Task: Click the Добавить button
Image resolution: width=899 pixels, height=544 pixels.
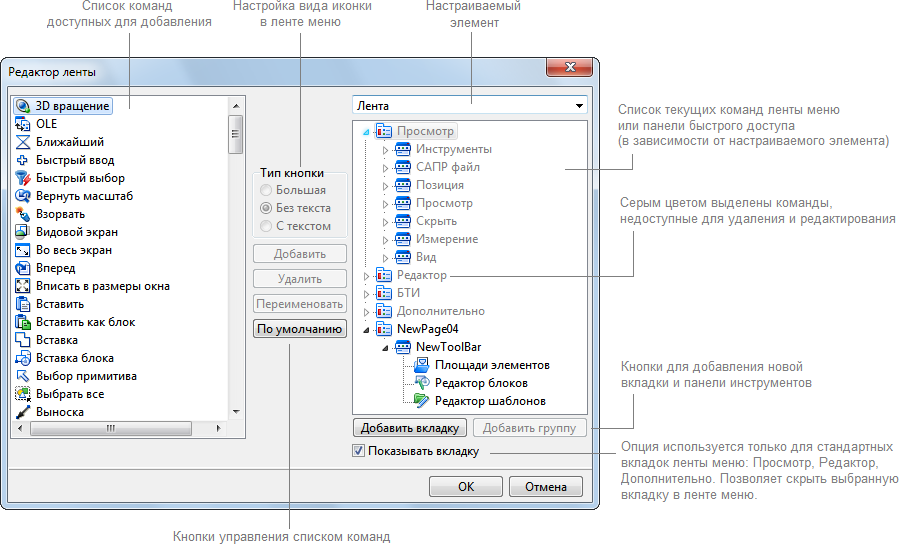Action: (300, 254)
